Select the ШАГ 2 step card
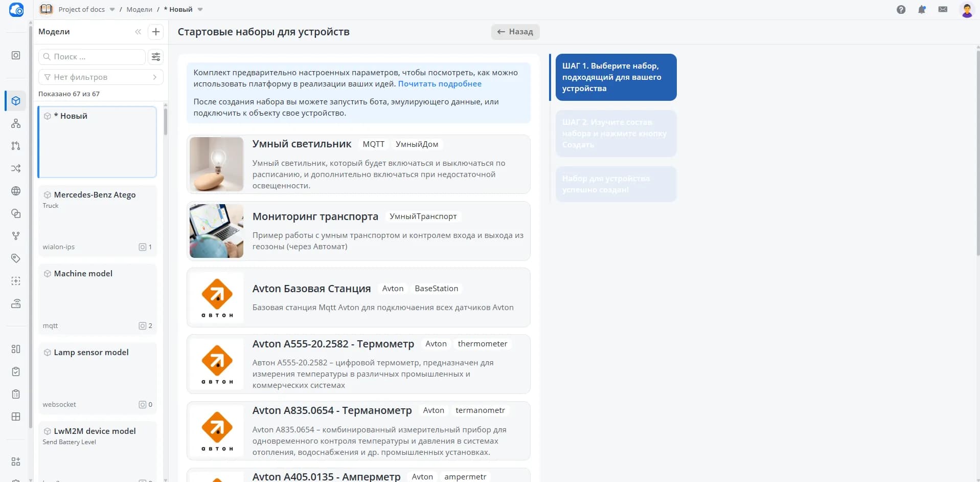 [x=616, y=134]
